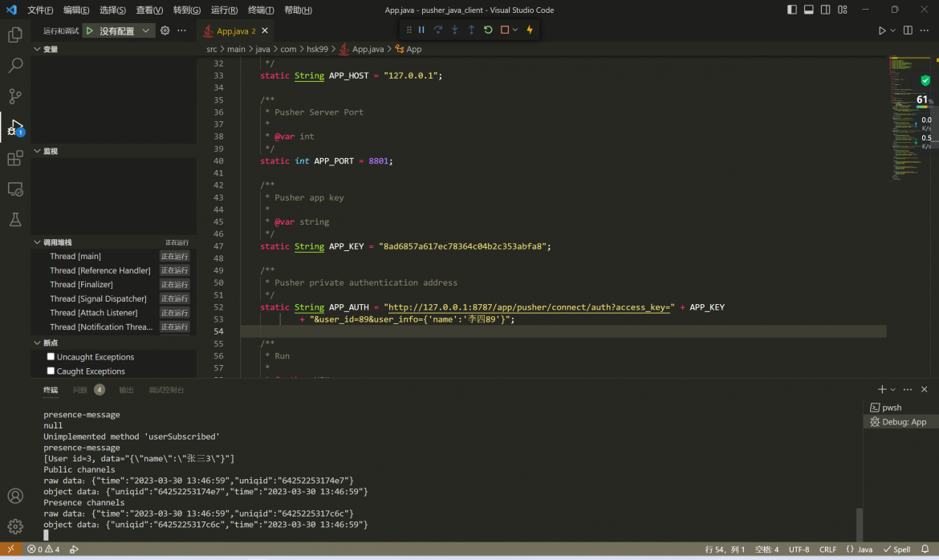Switch to the 输出 panel tab
939x560 pixels.
click(126, 389)
